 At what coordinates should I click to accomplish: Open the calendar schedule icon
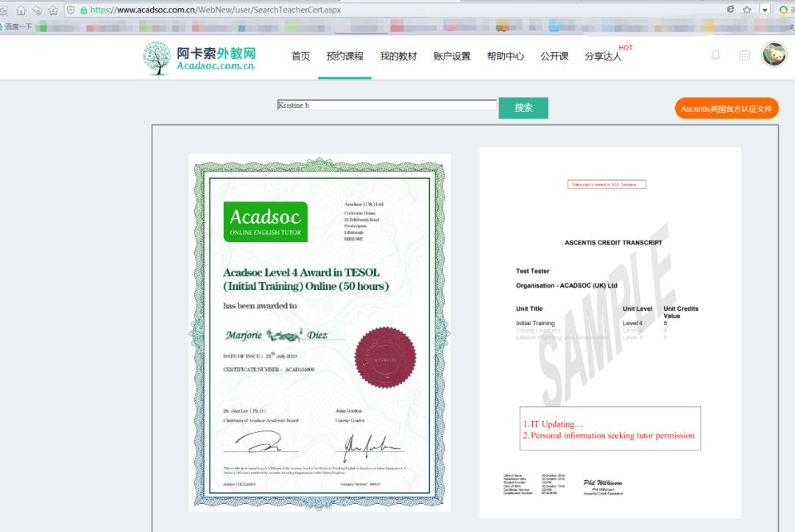click(744, 55)
